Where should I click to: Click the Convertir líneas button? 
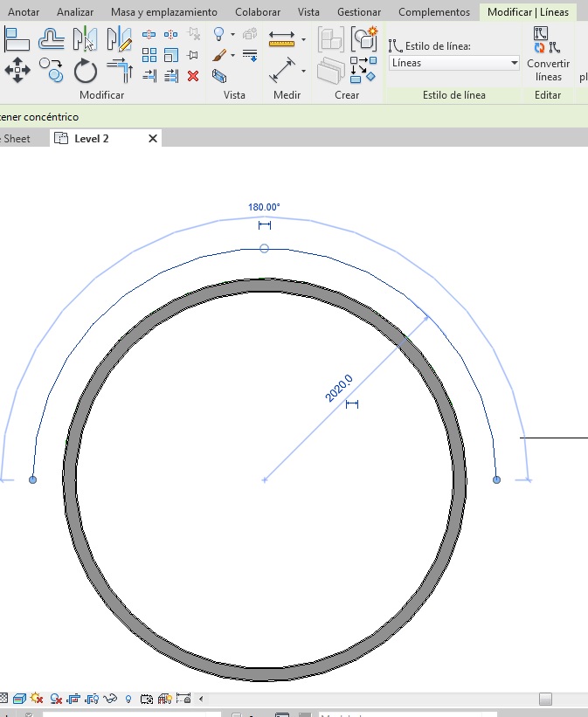[x=548, y=54]
